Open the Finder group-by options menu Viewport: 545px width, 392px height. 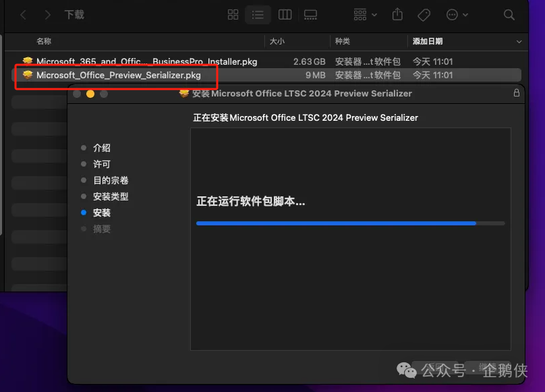pyautogui.click(x=365, y=15)
